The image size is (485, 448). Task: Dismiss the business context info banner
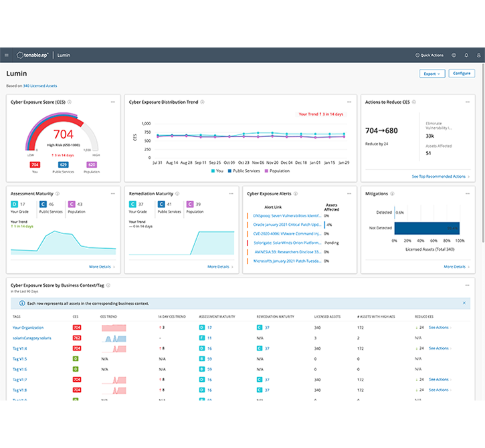coord(464,303)
